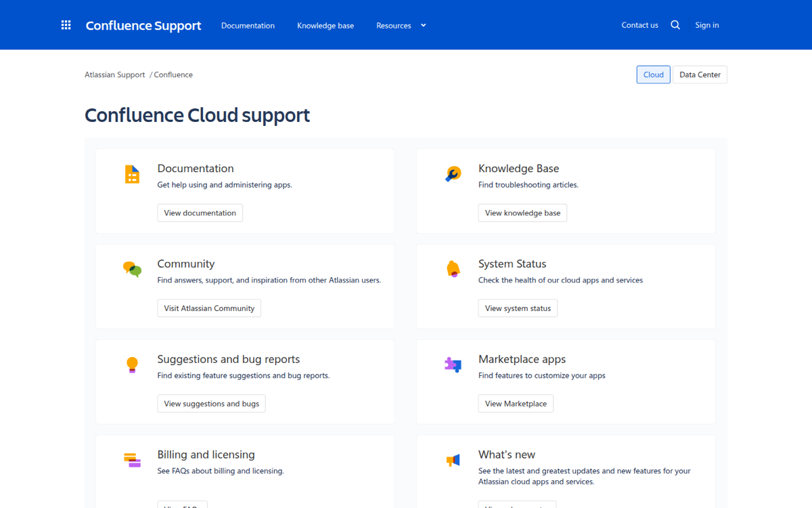
Task: Open Knowledge base in the top navigation
Action: tap(325, 26)
